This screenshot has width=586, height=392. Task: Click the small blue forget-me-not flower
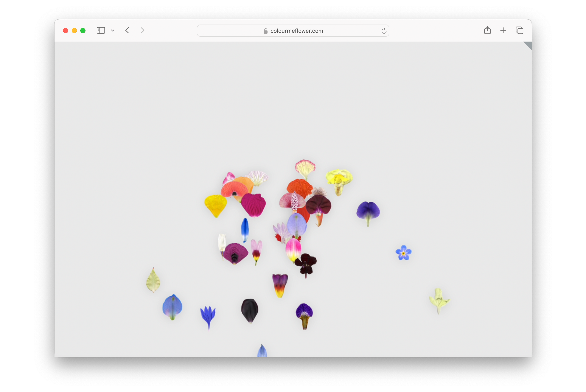coord(403,253)
